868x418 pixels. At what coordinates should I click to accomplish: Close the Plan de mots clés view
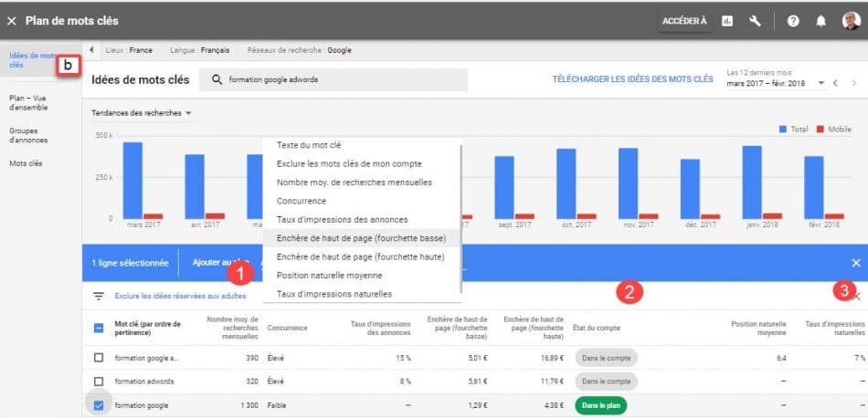12,21
